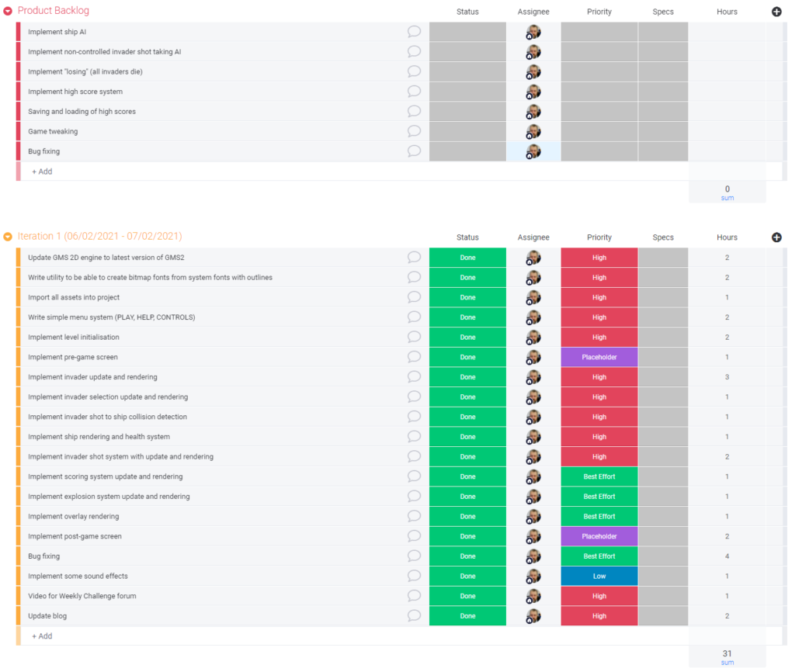The height and width of the screenshot is (672, 795).
Task: Click Best Effort priority for scoring system task
Action: pyautogui.click(x=599, y=476)
